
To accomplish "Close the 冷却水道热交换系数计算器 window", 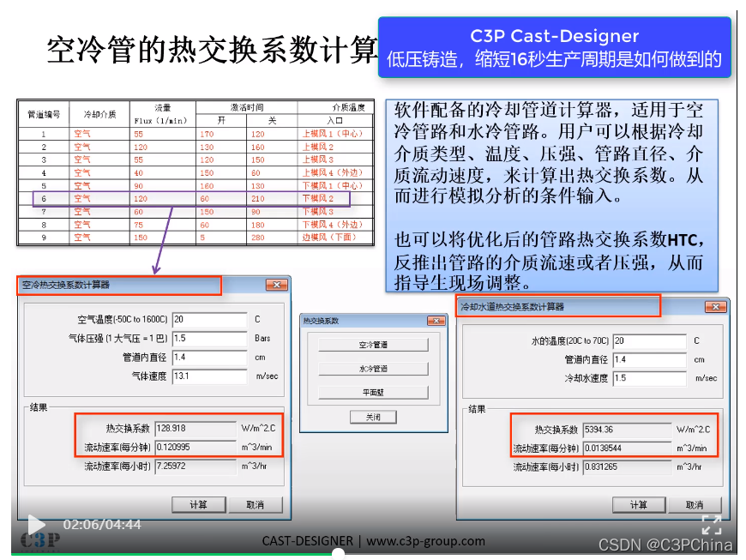I will (715, 307).
